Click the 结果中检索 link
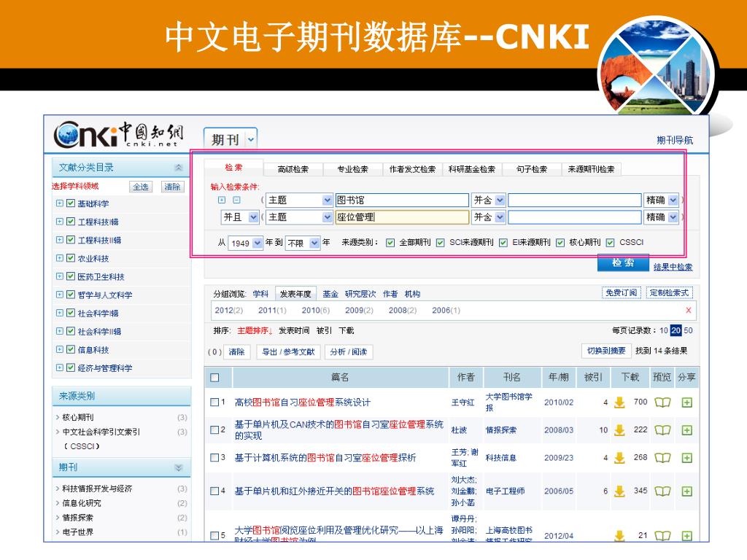 click(x=673, y=267)
